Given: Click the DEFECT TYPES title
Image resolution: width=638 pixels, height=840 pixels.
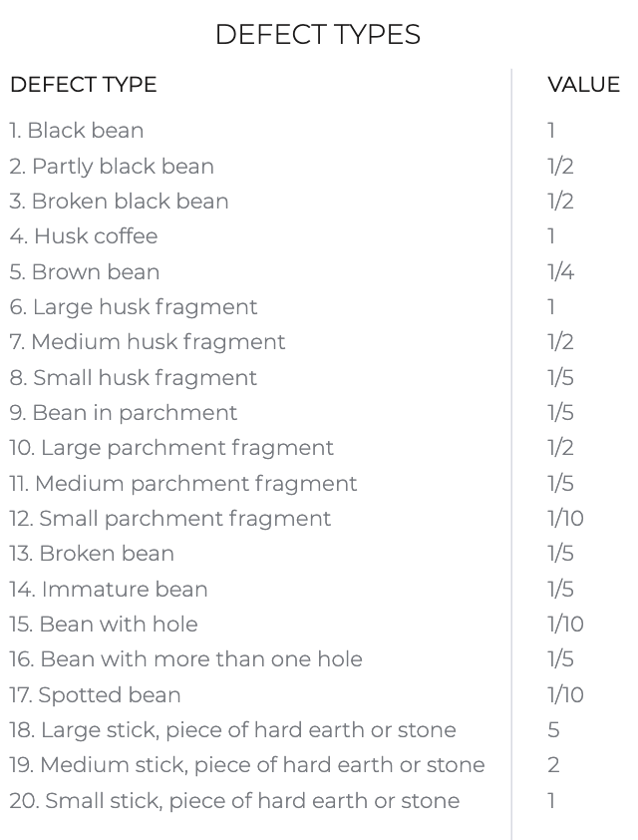Looking at the screenshot, I should click(x=318, y=35).
